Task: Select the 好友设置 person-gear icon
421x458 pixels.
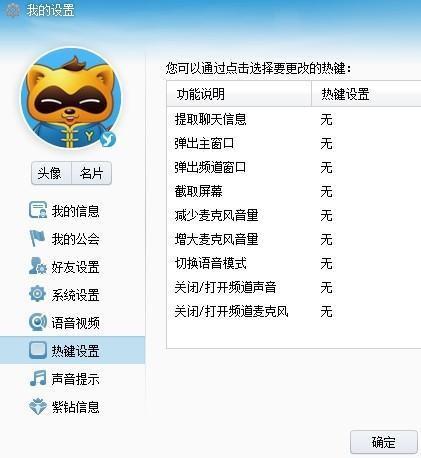Action: pyautogui.click(x=37, y=266)
